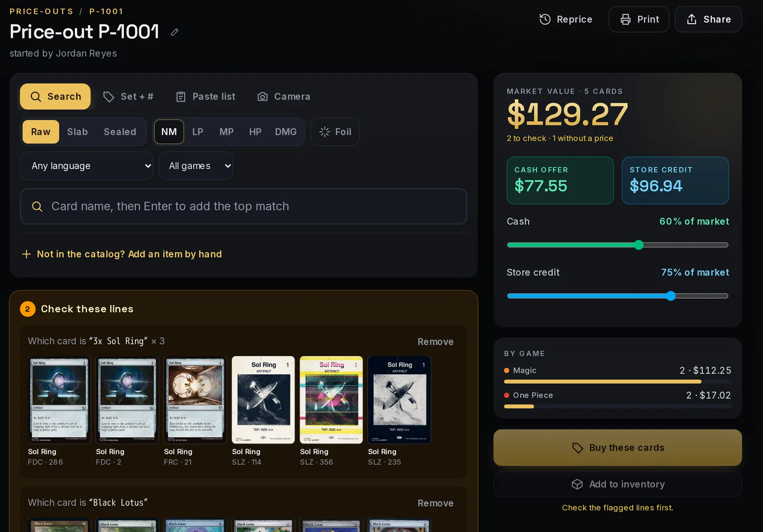The image size is (763, 532).
Task: Click the printer icon
Action: coord(625,19)
